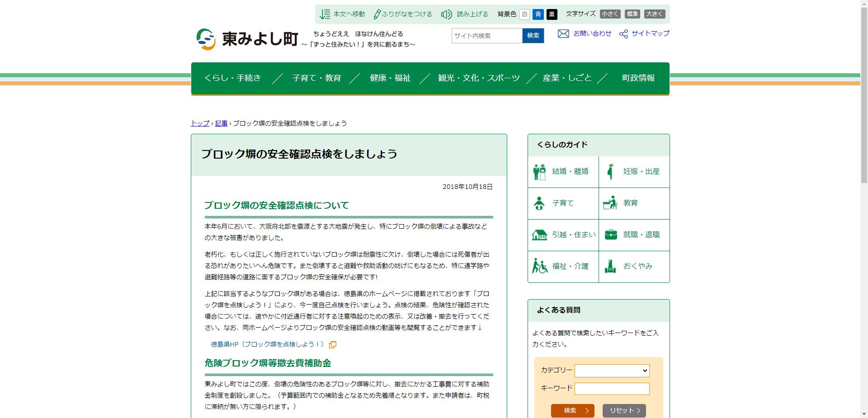Select the おくやみ memorial icon

[611, 267]
